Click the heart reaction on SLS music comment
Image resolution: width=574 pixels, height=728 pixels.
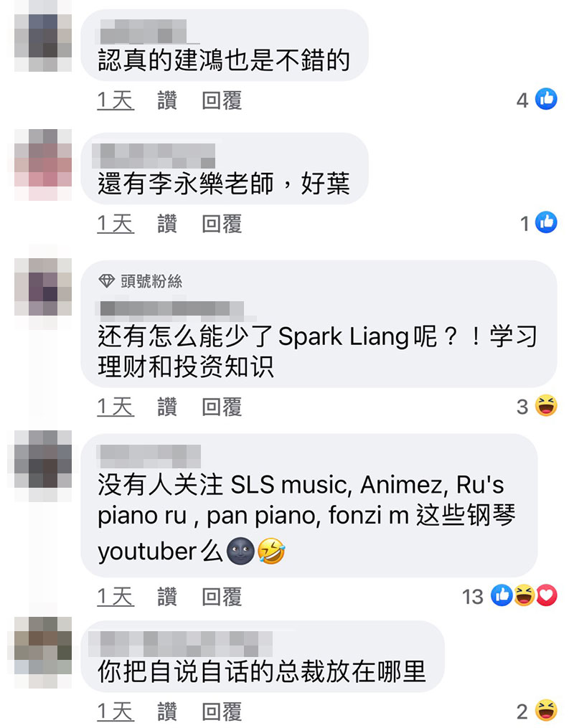tap(547, 595)
